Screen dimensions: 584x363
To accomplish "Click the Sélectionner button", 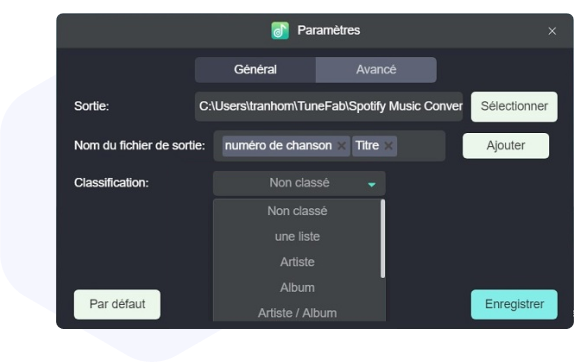I will pos(514,106).
